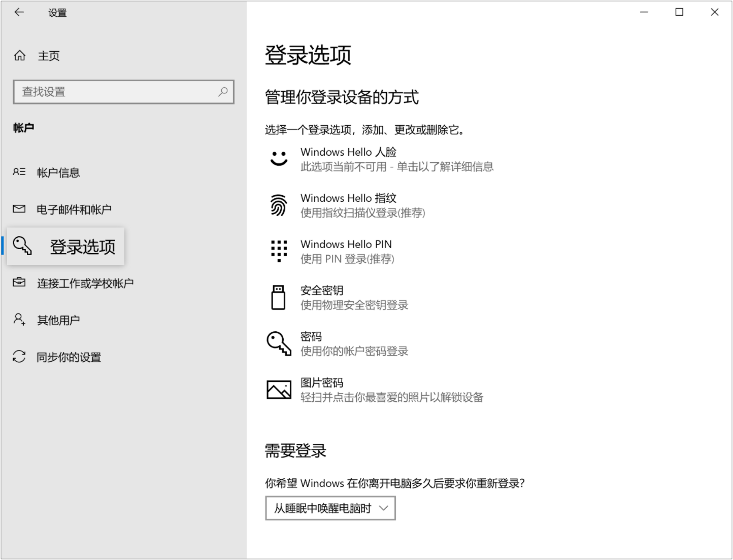The width and height of the screenshot is (733, 560).
Task: Select 登录选项 in the sidebar
Action: click(65, 246)
